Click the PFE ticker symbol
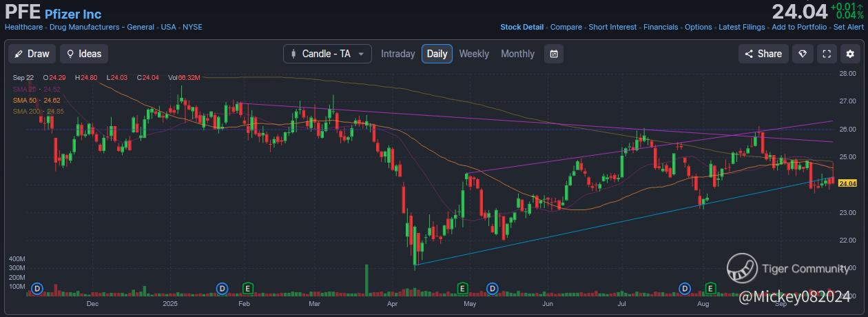 click(x=23, y=12)
